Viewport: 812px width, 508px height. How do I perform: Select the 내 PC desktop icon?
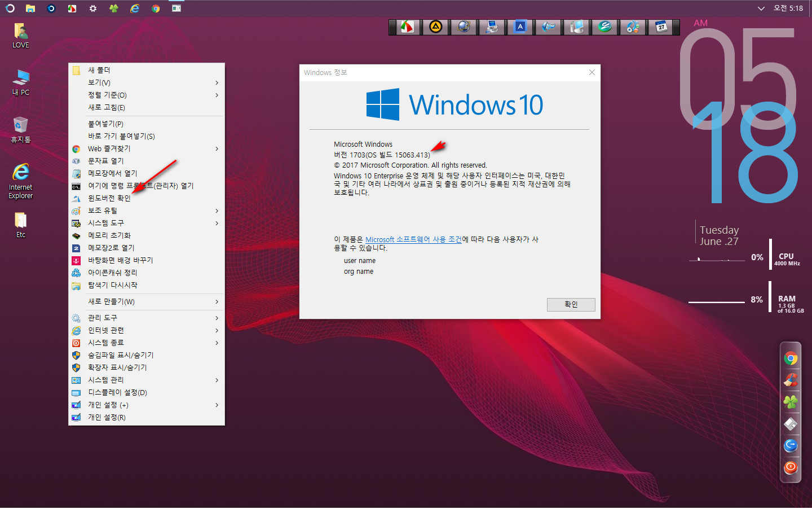21,83
